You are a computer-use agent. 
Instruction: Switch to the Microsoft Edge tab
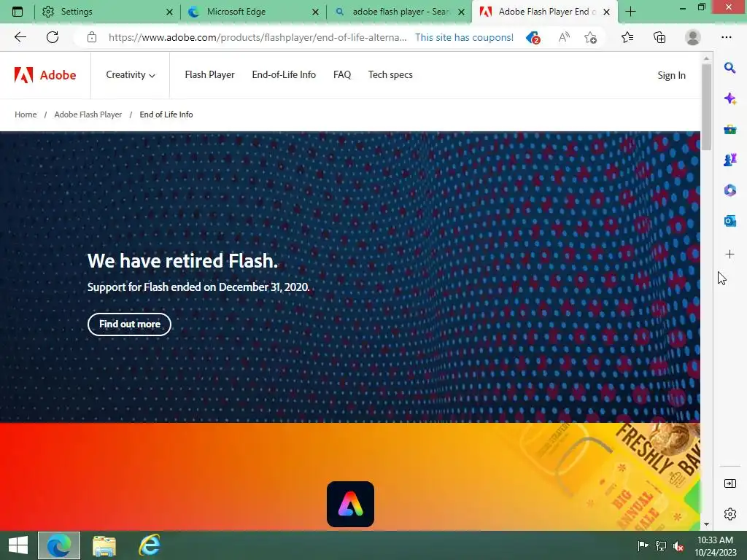(252, 12)
